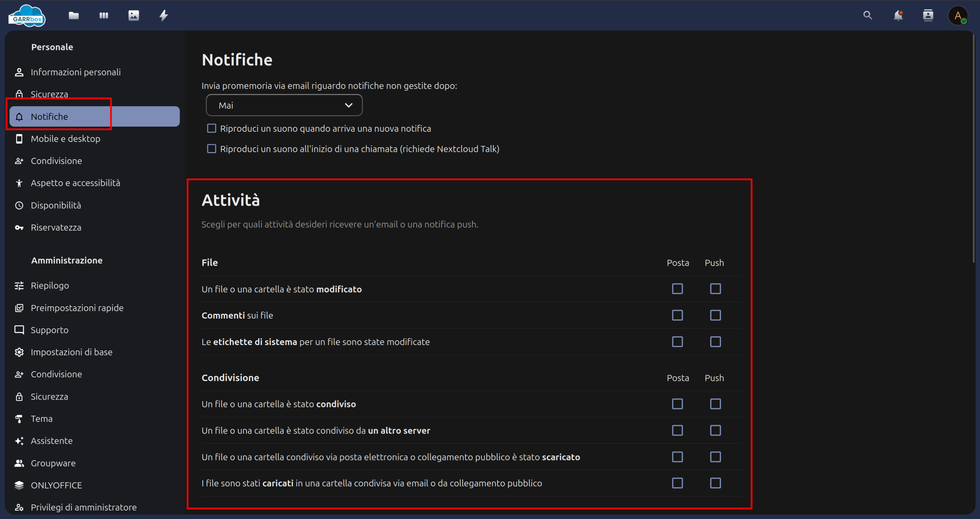
Task: Open Informazioni personali settings
Action: point(76,71)
